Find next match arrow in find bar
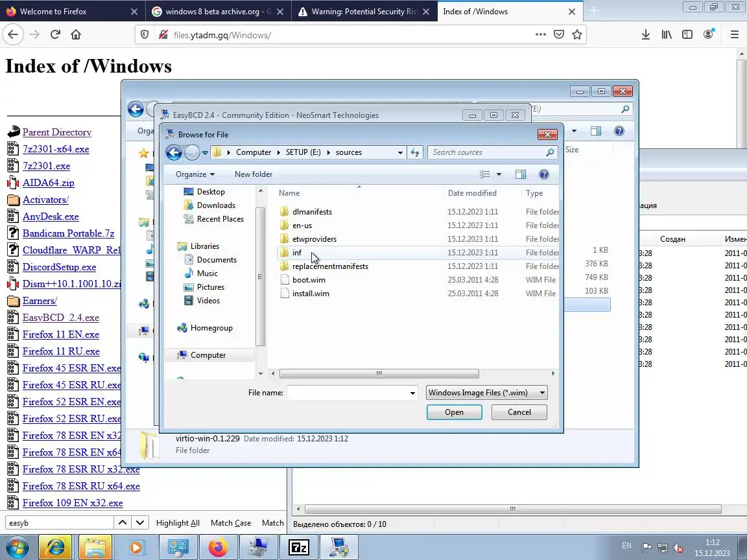Screen dimensions: 747x560 coord(140,522)
